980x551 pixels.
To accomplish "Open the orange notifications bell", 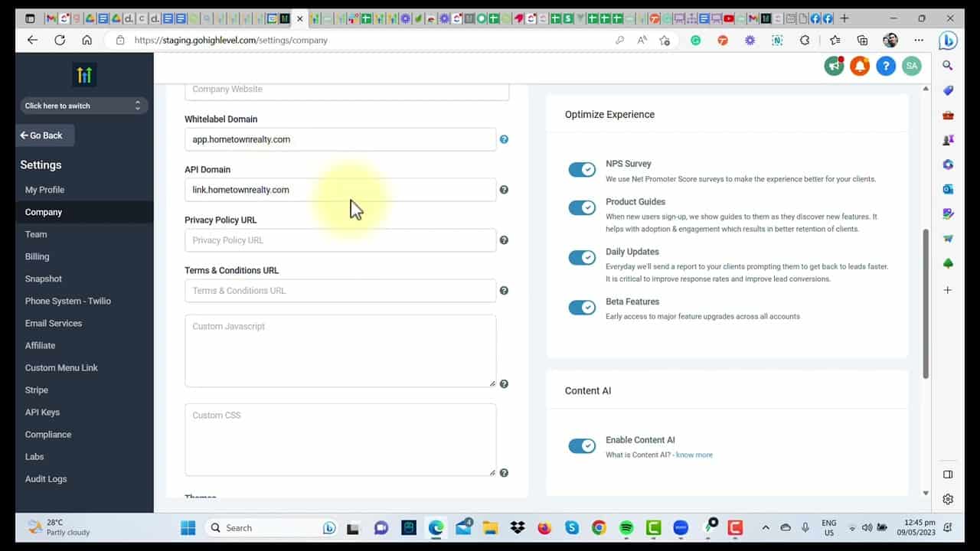I will coord(860,67).
